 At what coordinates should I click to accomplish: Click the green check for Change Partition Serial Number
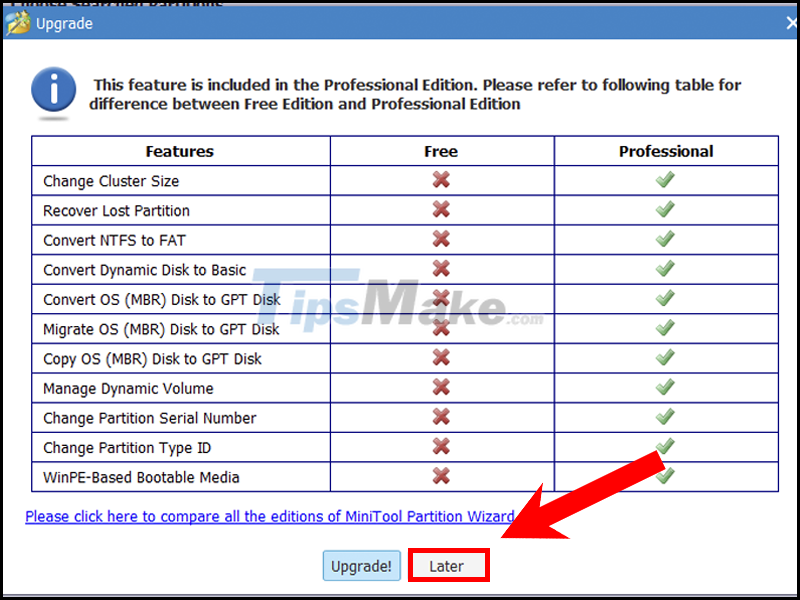click(x=665, y=416)
